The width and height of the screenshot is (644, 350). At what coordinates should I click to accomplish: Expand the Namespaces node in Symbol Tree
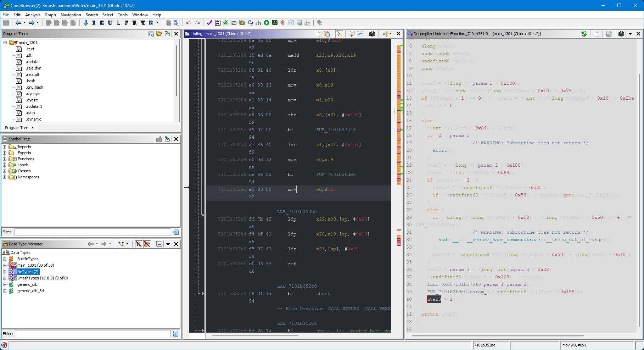pyautogui.click(x=5, y=177)
